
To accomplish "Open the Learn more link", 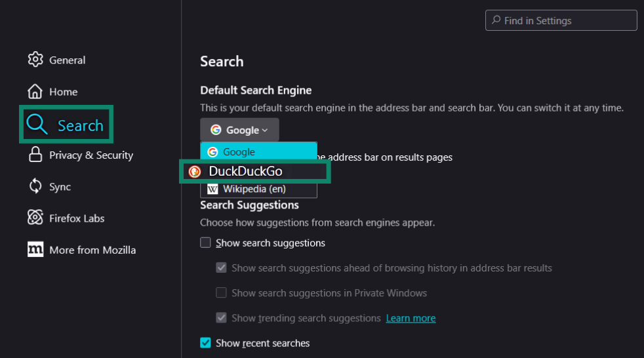I will pos(411,318).
